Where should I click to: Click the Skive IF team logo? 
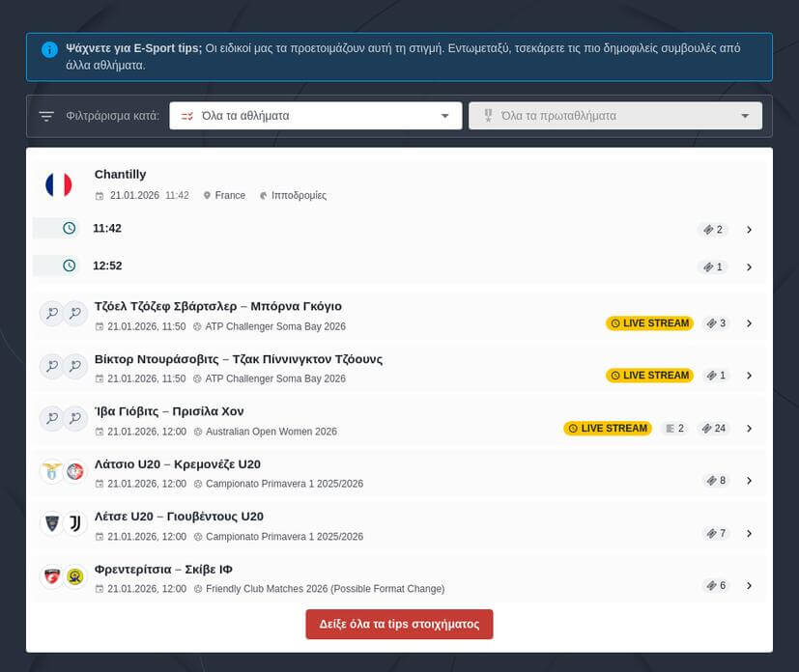pos(75,576)
